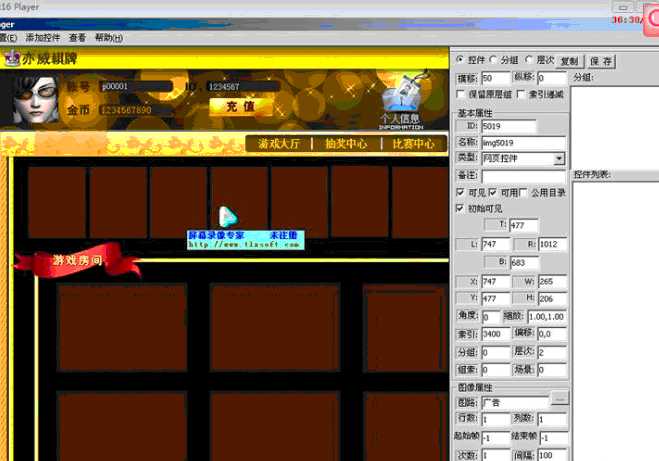Open the 帮助 help menu

[108, 37]
